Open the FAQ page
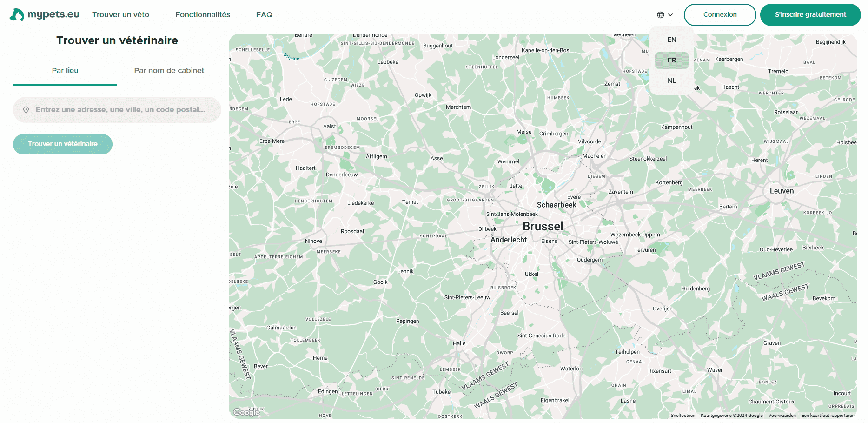This screenshot has height=423, width=868. (264, 14)
